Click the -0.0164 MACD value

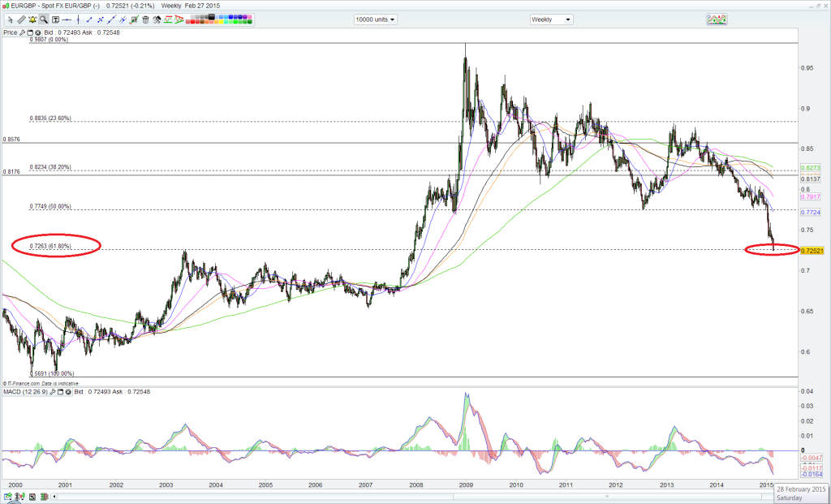[x=812, y=474]
